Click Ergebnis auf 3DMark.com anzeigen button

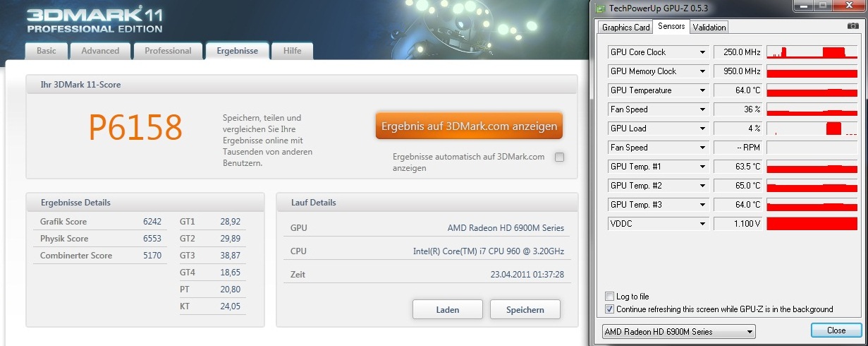tap(469, 126)
